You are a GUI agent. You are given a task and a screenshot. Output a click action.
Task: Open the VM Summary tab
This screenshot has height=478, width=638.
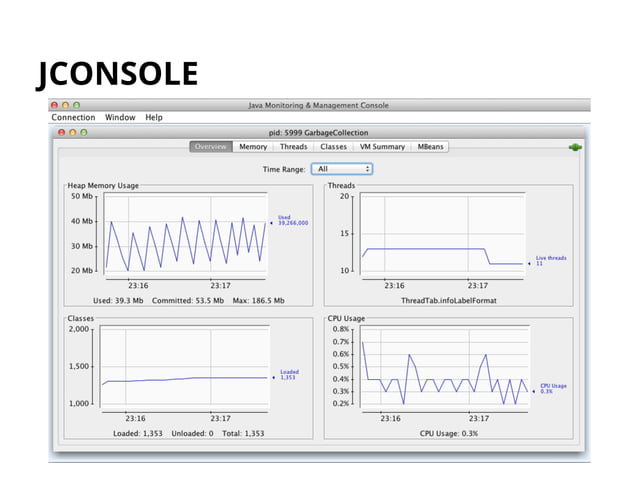[x=382, y=147]
